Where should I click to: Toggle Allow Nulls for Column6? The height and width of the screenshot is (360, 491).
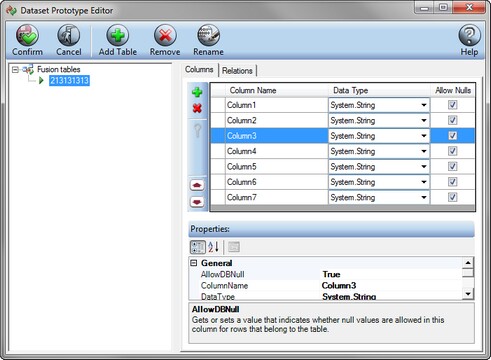pyautogui.click(x=452, y=182)
